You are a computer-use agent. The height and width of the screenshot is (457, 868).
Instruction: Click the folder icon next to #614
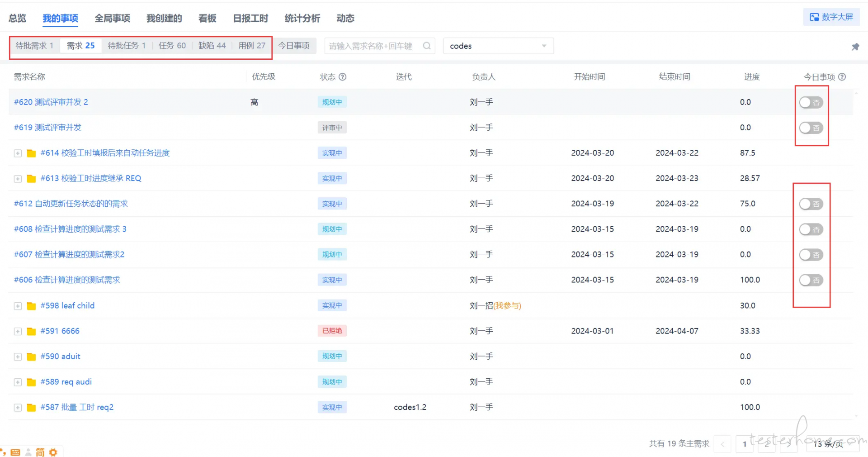31,153
